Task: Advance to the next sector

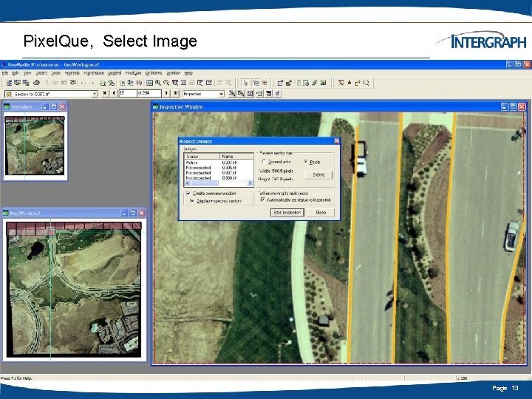Action: [x=166, y=93]
